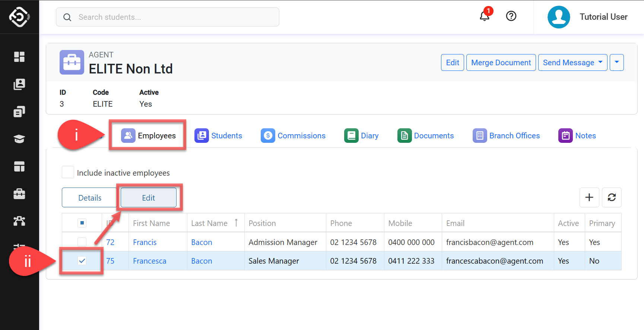Open the Francesca first name link
This screenshot has width=644, height=330.
tap(150, 261)
